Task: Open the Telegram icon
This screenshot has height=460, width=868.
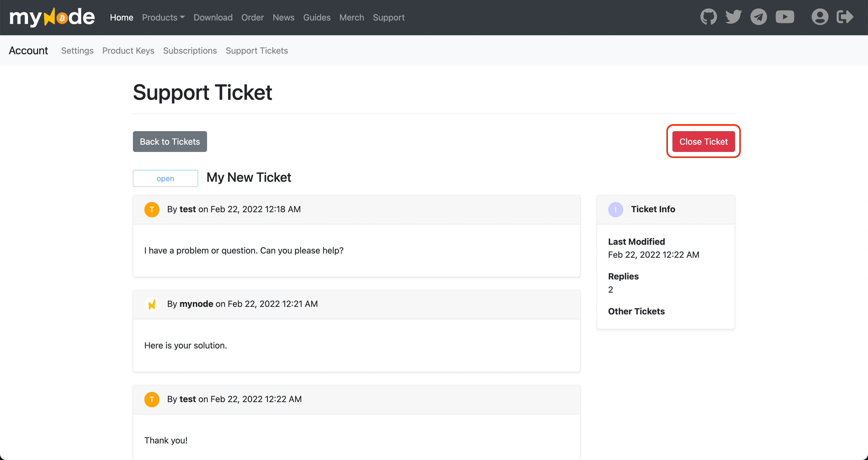Action: click(x=759, y=17)
